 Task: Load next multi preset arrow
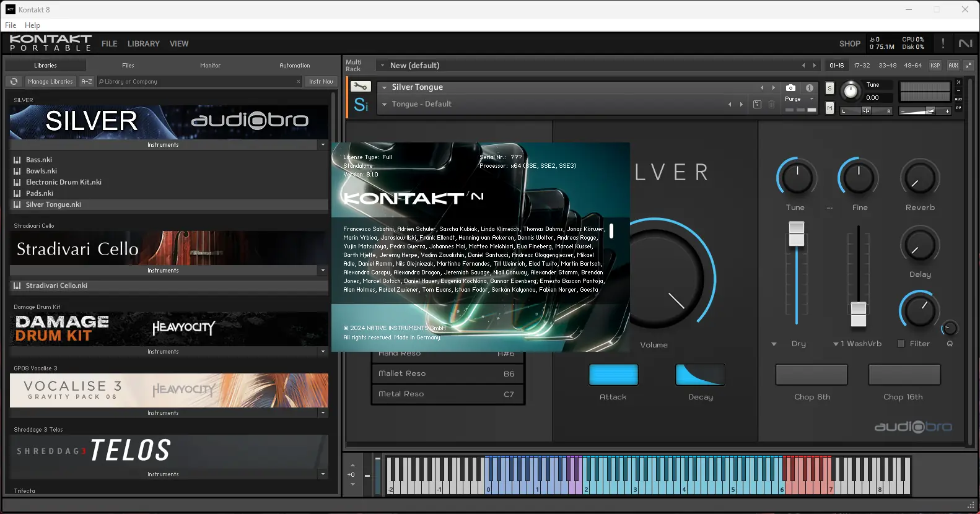point(815,65)
